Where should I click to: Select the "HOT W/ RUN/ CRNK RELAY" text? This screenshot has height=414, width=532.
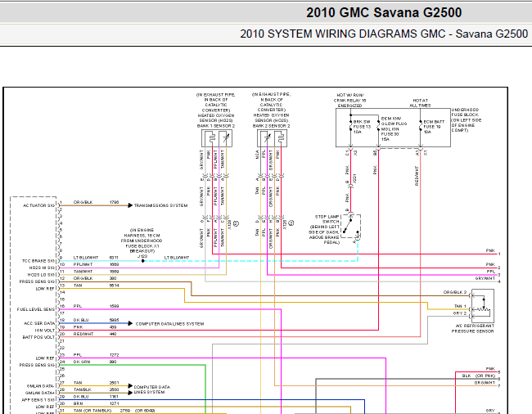coord(349,101)
